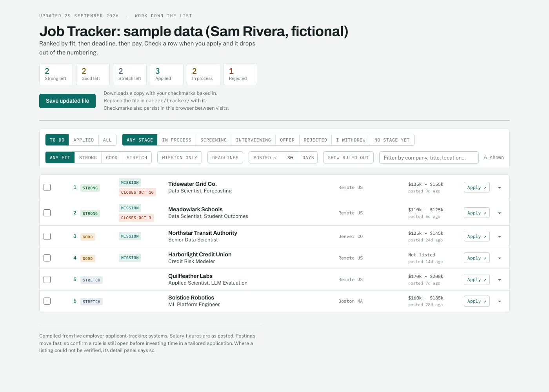Expand Northstar Transit Authority row details

(x=500, y=237)
